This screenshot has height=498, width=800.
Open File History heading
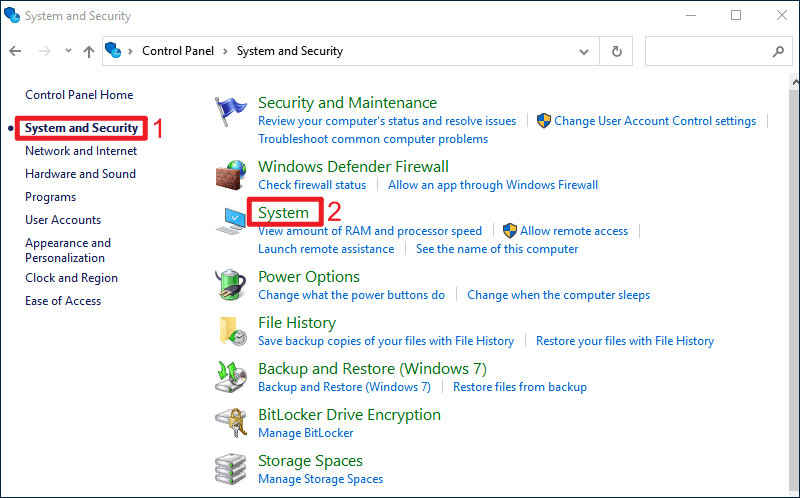[x=297, y=322]
